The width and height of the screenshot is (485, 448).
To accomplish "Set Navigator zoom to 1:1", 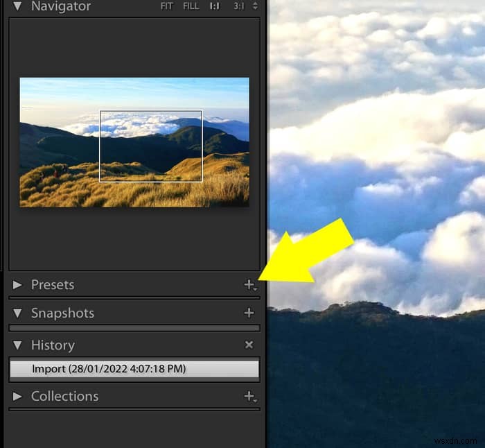I will point(215,6).
